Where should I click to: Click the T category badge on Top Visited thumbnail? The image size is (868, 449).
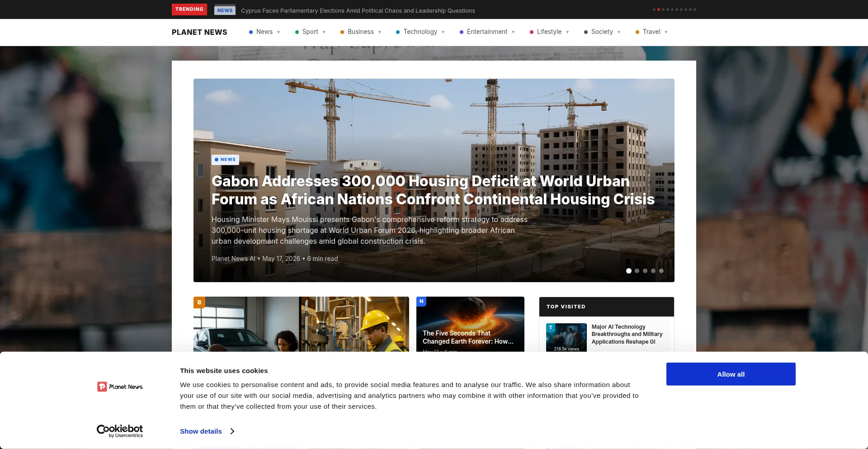point(551,327)
